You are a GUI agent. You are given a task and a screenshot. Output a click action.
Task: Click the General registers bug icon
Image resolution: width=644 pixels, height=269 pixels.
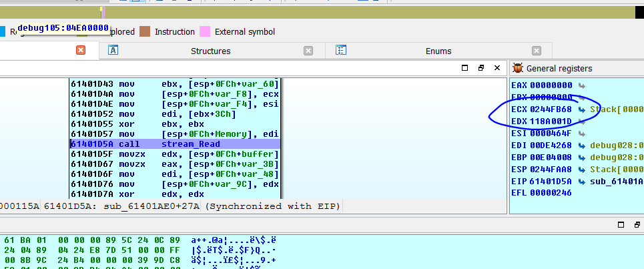click(x=517, y=68)
